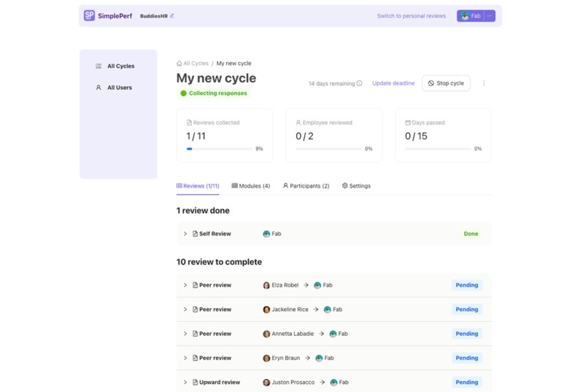Click the Reviews collected document icon
The image size is (588, 392).
click(189, 123)
